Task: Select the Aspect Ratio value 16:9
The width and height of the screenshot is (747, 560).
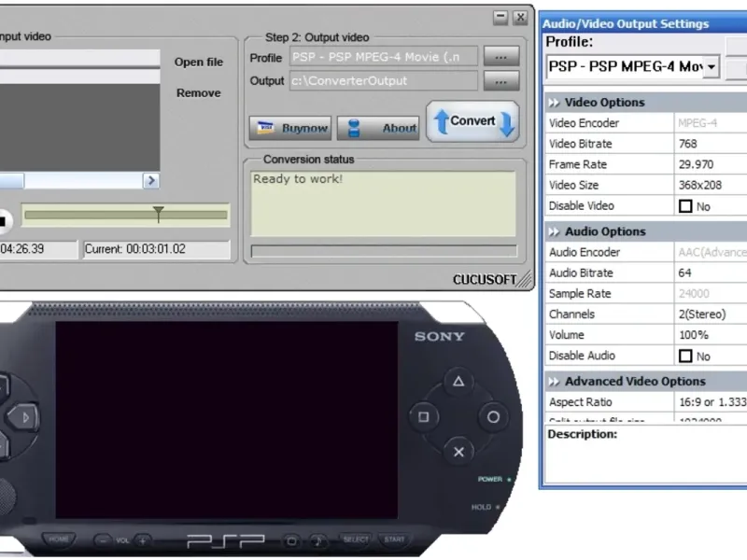Action: click(x=711, y=402)
